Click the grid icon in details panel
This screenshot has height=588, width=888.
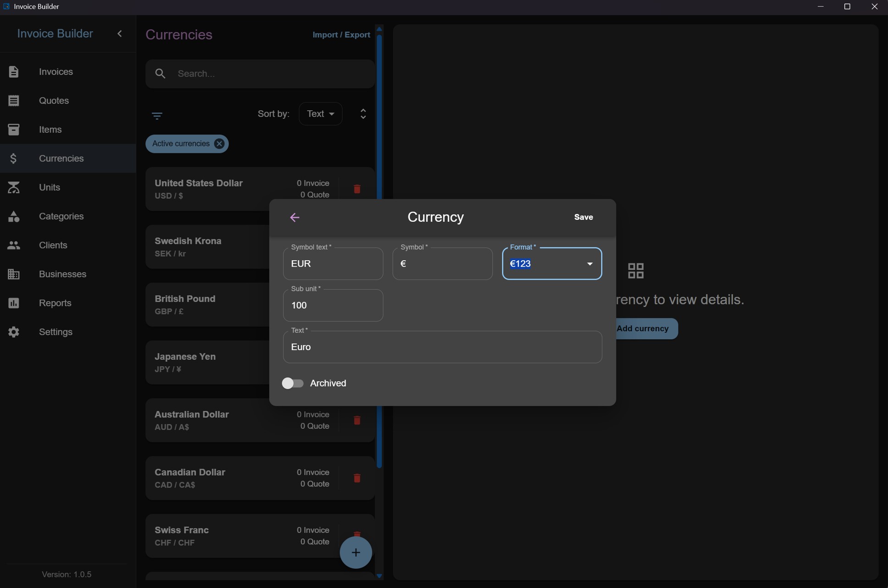636,271
